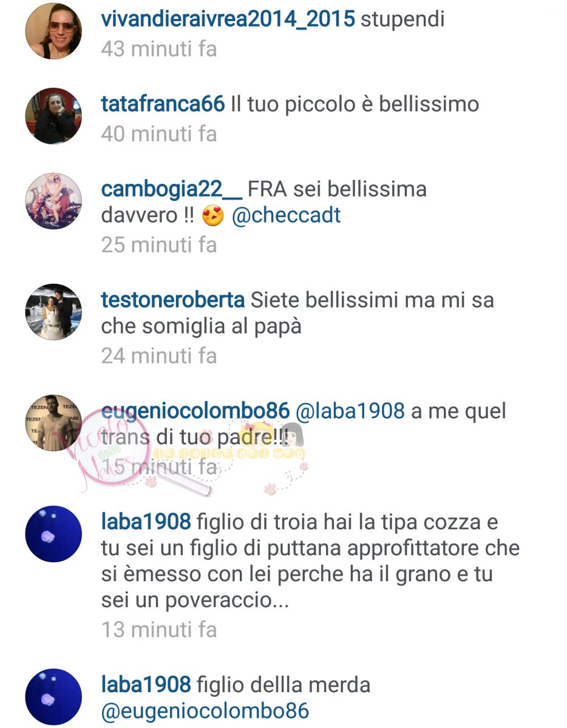This screenshot has width=567, height=728.
Task: Tap the 43 minuti fa timestamp
Action: tap(159, 49)
